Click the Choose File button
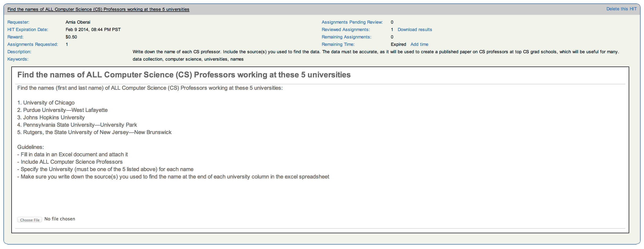This screenshot has height=249, width=644. [30, 220]
